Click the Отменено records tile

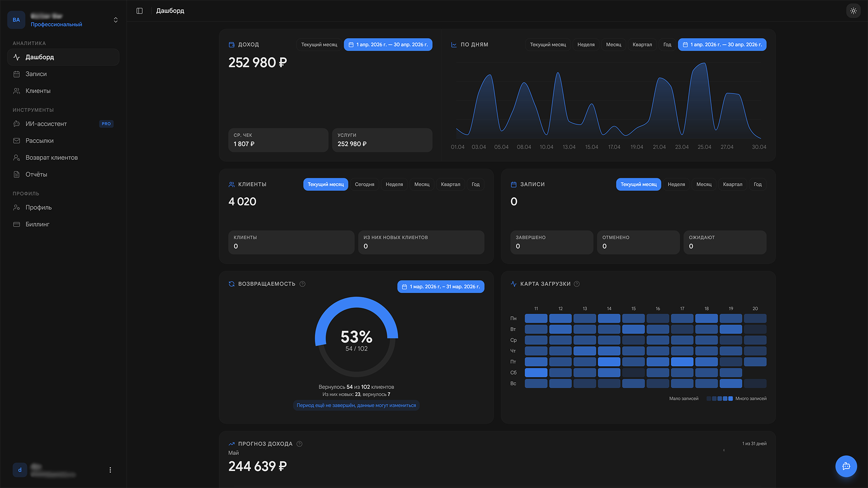pos(638,242)
